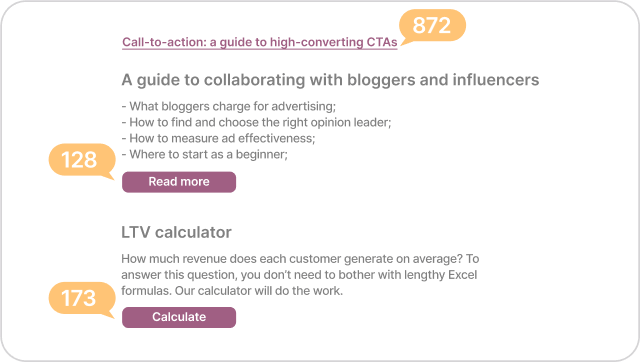The width and height of the screenshot is (640, 362).
Task: Open the Call-to-action high-converting CTAs guide link
Action: point(260,42)
